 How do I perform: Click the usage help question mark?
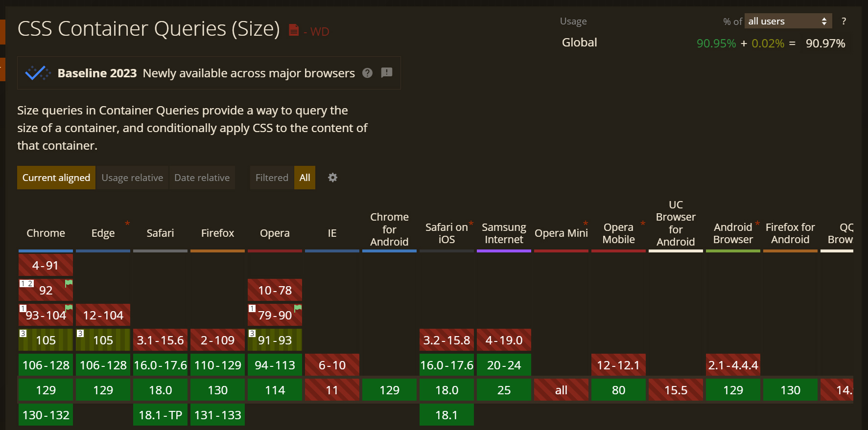pyautogui.click(x=844, y=21)
